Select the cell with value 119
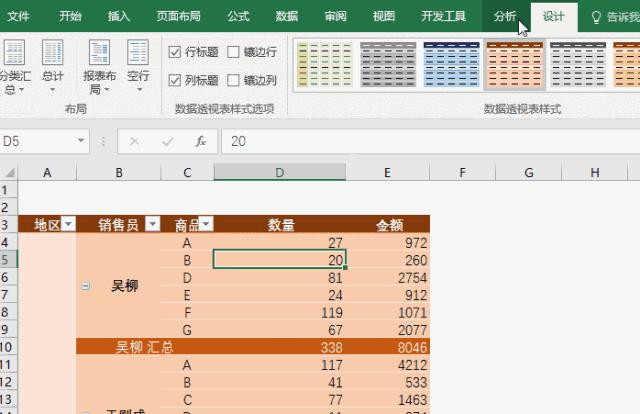The width and height of the screenshot is (640, 414). 280,312
